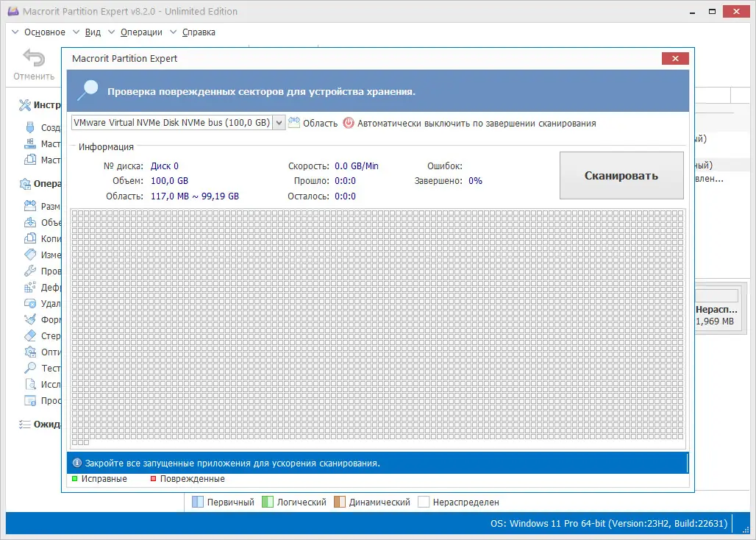This screenshot has height=540, width=756.
Task: Click the green Исправные legend square
Action: (75, 479)
